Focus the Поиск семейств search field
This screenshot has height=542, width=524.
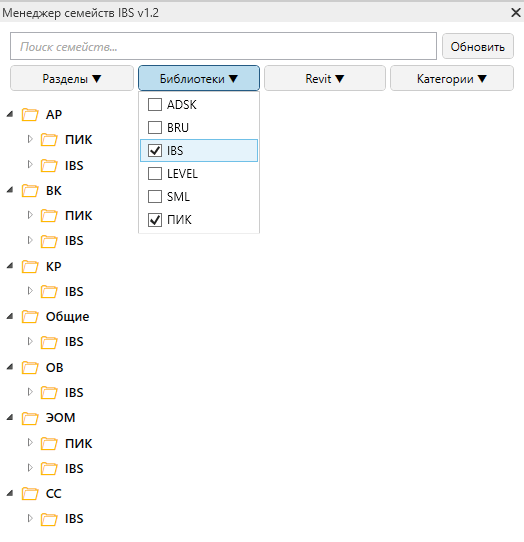click(223, 46)
